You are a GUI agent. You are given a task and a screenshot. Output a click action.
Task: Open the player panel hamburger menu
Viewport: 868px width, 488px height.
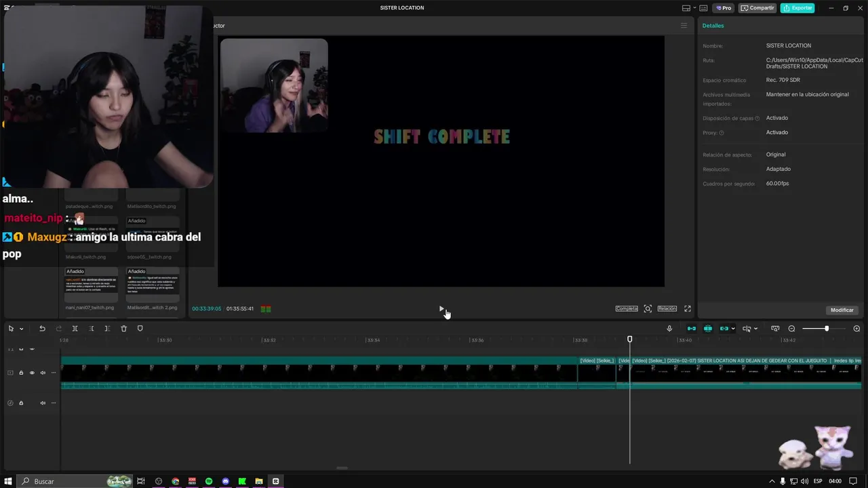coord(684,26)
